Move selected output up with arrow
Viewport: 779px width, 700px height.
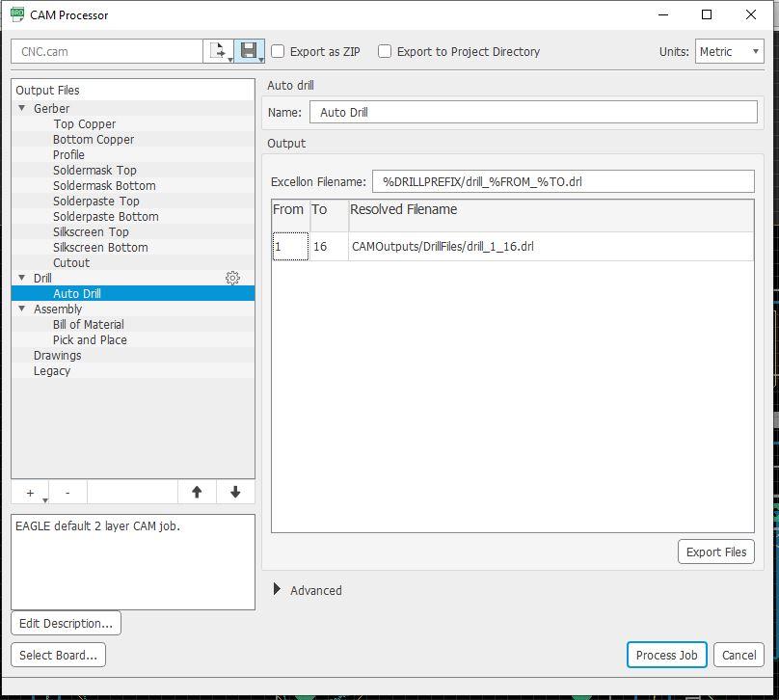(197, 493)
